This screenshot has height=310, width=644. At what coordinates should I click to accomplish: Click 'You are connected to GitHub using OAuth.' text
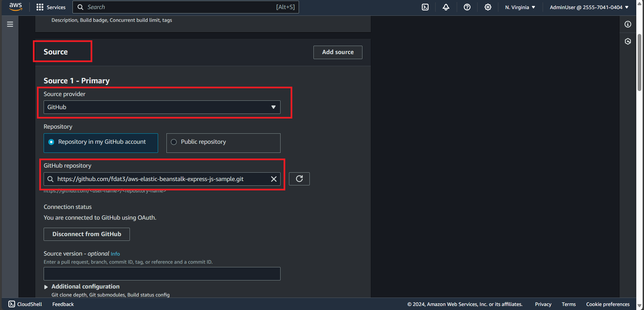point(100,218)
